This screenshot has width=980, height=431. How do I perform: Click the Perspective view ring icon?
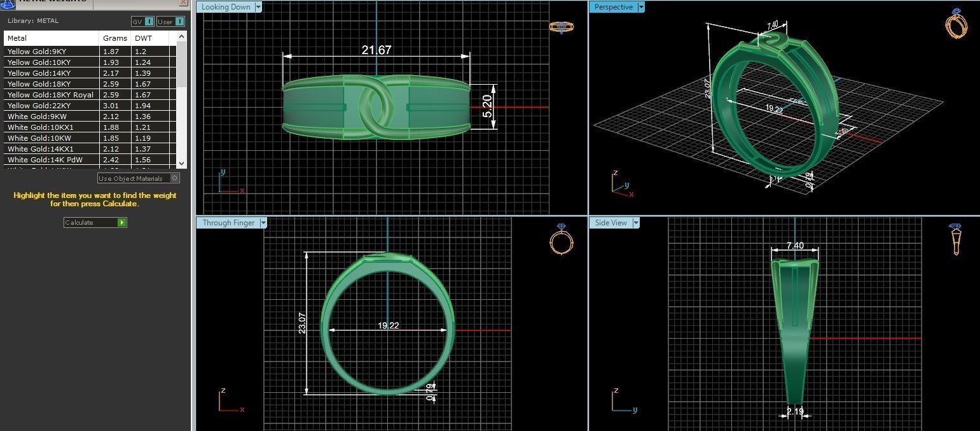pyautogui.click(x=957, y=24)
